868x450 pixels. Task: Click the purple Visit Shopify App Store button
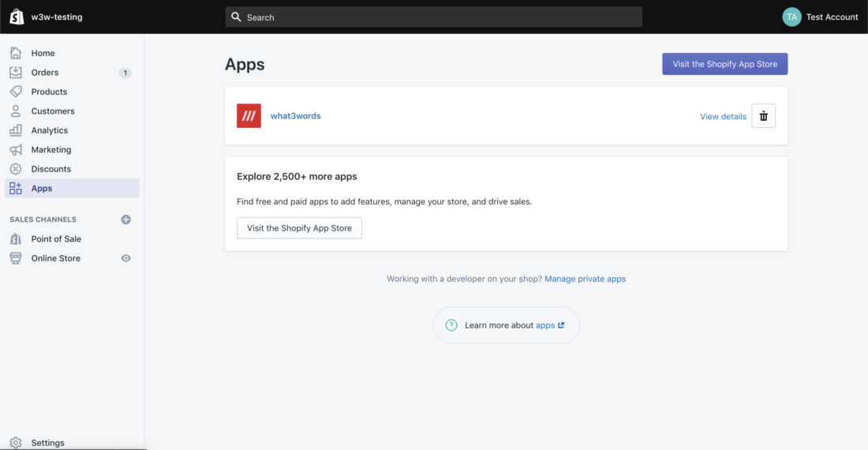point(724,64)
